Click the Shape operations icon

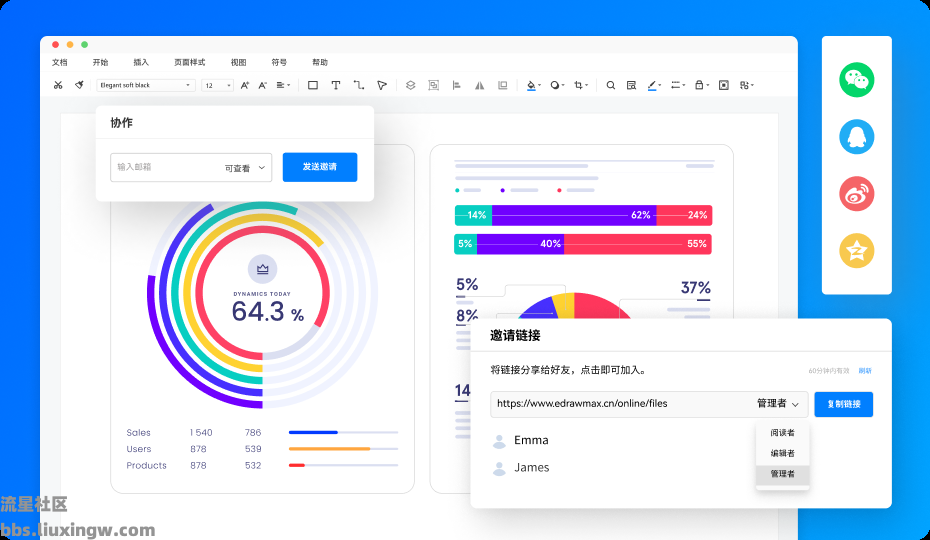pyautogui.click(x=745, y=85)
